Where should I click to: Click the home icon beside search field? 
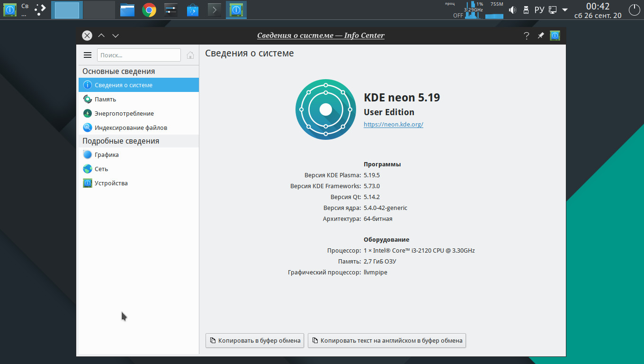[x=190, y=55]
